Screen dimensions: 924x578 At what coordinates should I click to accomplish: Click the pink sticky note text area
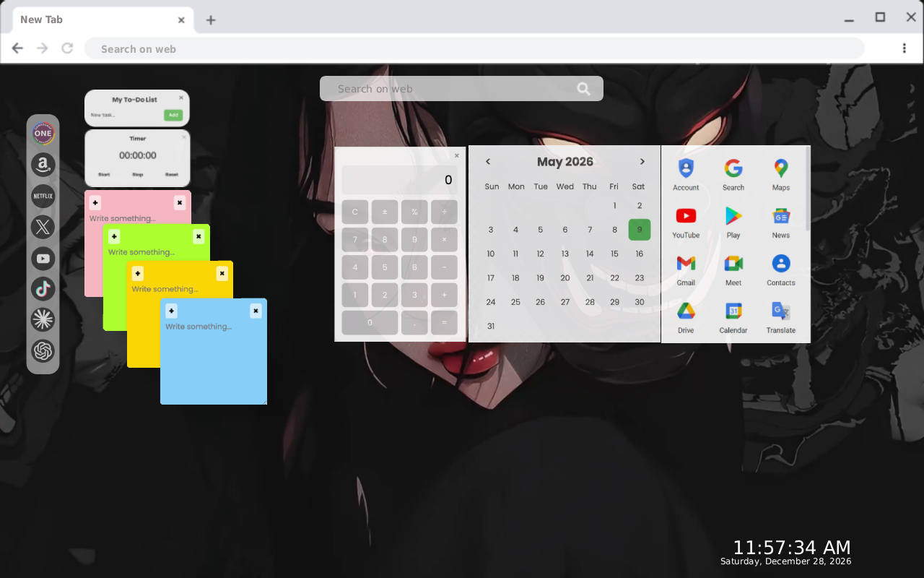(x=123, y=218)
